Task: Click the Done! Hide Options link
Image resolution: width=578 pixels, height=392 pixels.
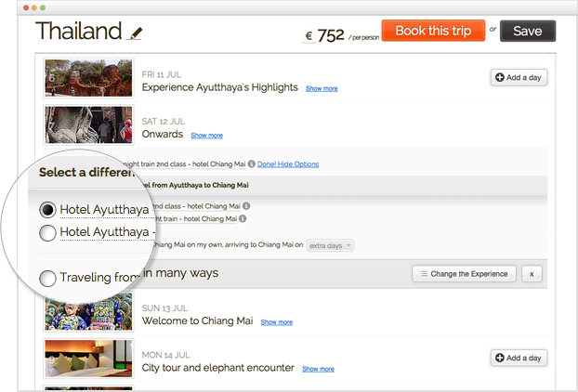Action: coord(289,164)
